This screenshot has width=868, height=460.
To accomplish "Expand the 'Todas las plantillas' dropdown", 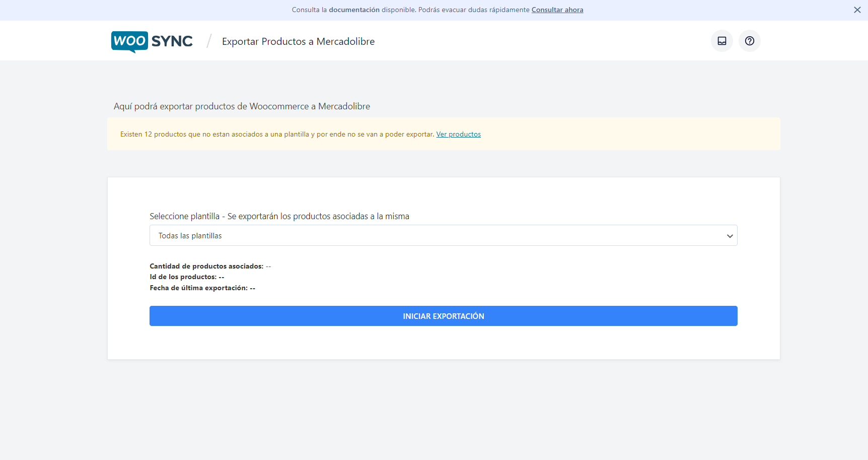I will tap(443, 235).
